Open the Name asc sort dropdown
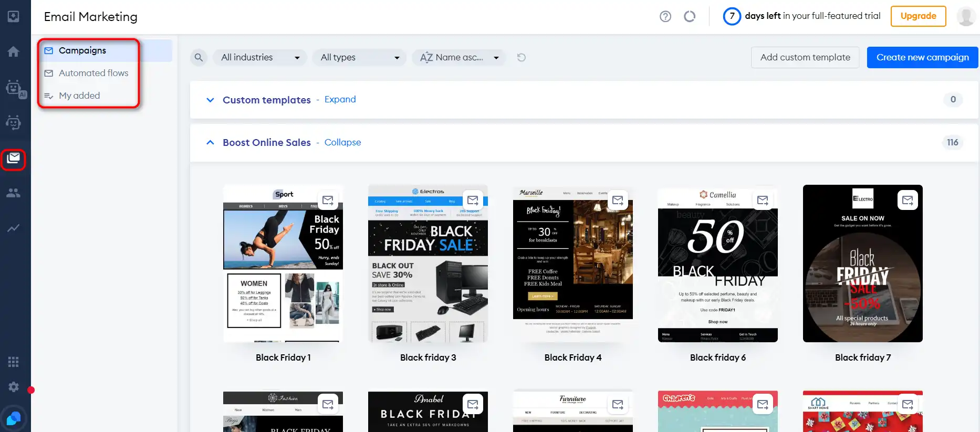 click(x=459, y=57)
